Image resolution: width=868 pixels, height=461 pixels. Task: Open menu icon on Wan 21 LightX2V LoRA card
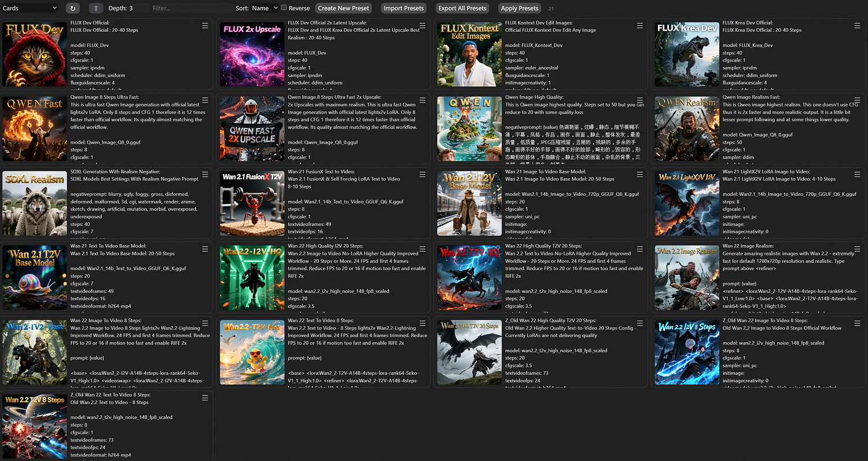tap(857, 174)
